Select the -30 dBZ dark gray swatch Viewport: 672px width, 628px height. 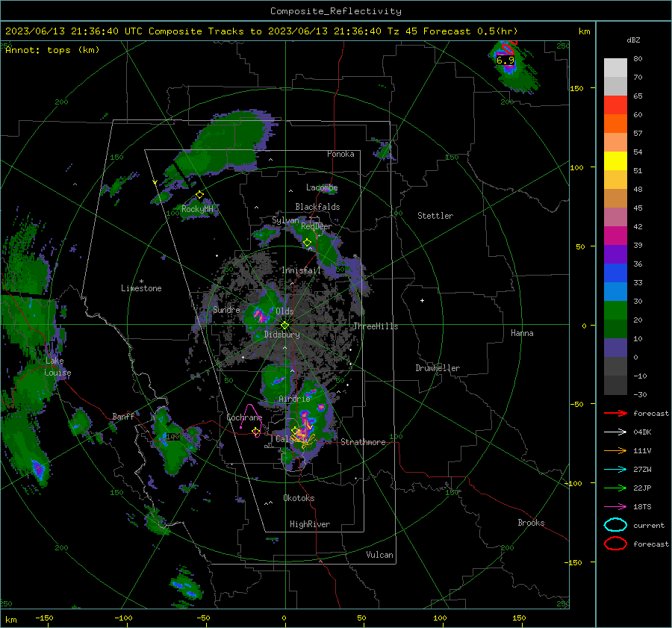click(x=615, y=385)
